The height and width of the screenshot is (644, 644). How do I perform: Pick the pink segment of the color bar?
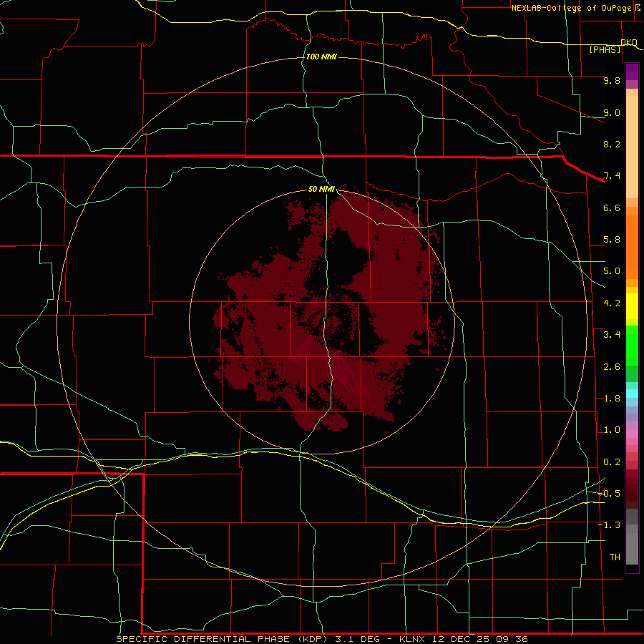point(632,434)
